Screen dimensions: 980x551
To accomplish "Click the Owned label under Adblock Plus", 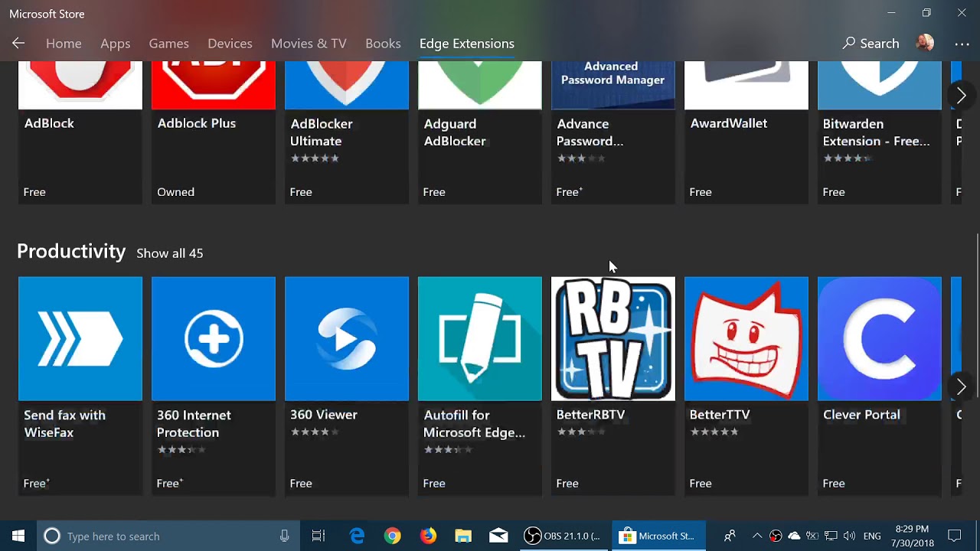I will pos(175,192).
